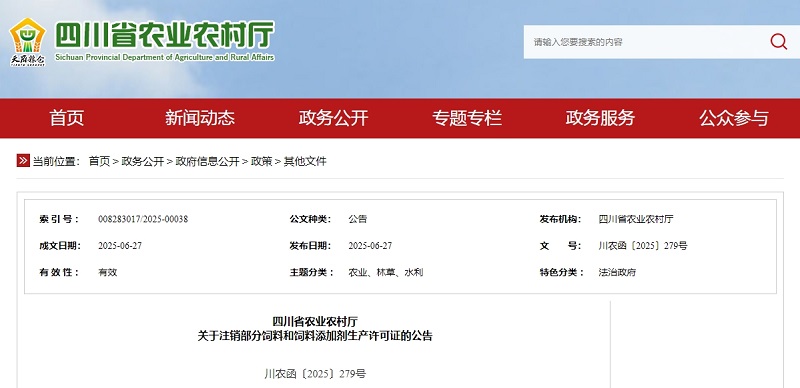
Task: Go to 其他文件 in the breadcrumb
Action: [x=305, y=161]
